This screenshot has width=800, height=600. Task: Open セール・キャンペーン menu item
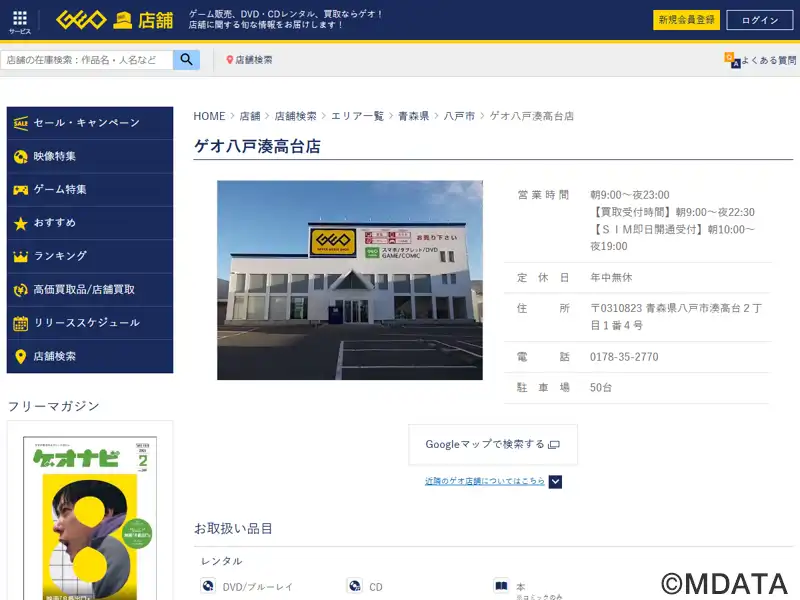(x=90, y=123)
